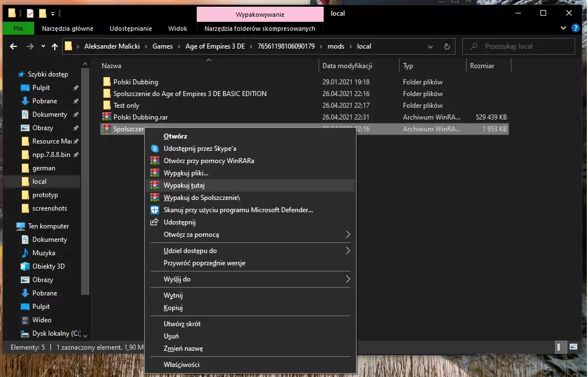Open the Polski Dubbing folder
This screenshot has height=377, width=588.
pos(135,82)
